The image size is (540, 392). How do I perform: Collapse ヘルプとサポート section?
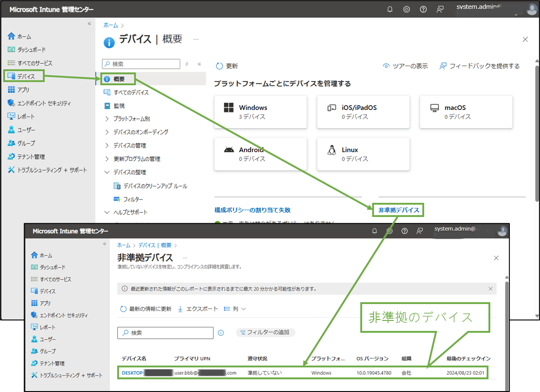coord(126,212)
